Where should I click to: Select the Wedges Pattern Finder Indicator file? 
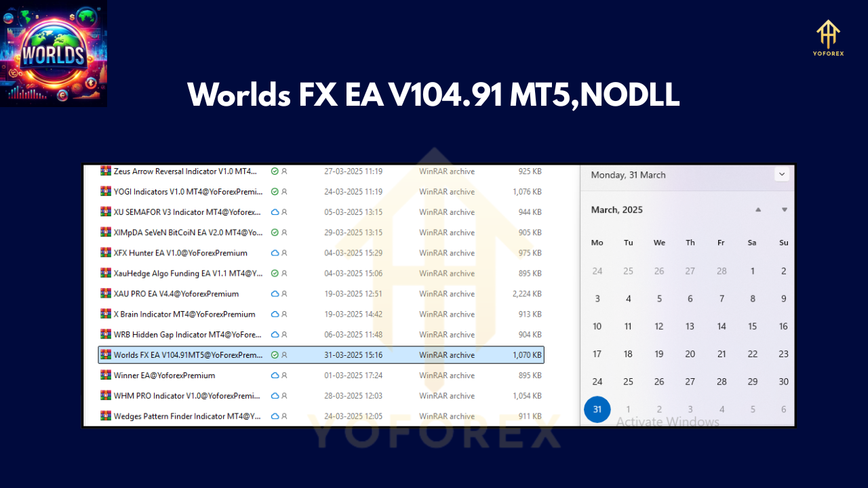[187, 415]
